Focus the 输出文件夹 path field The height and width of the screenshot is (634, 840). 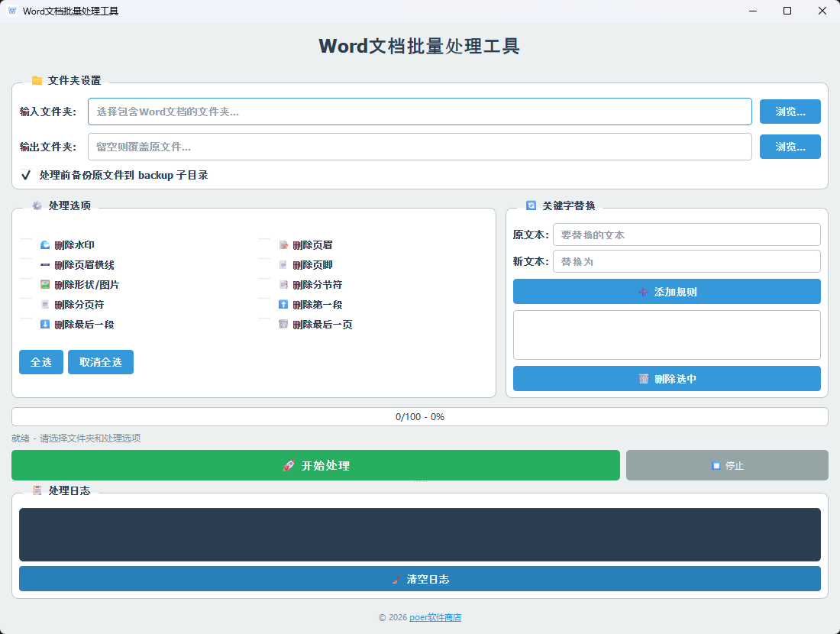(420, 147)
